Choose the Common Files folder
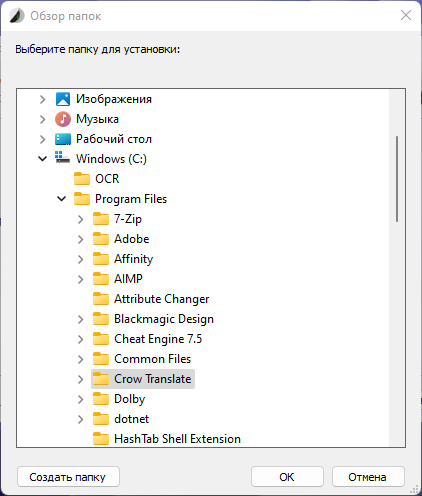 tap(152, 359)
